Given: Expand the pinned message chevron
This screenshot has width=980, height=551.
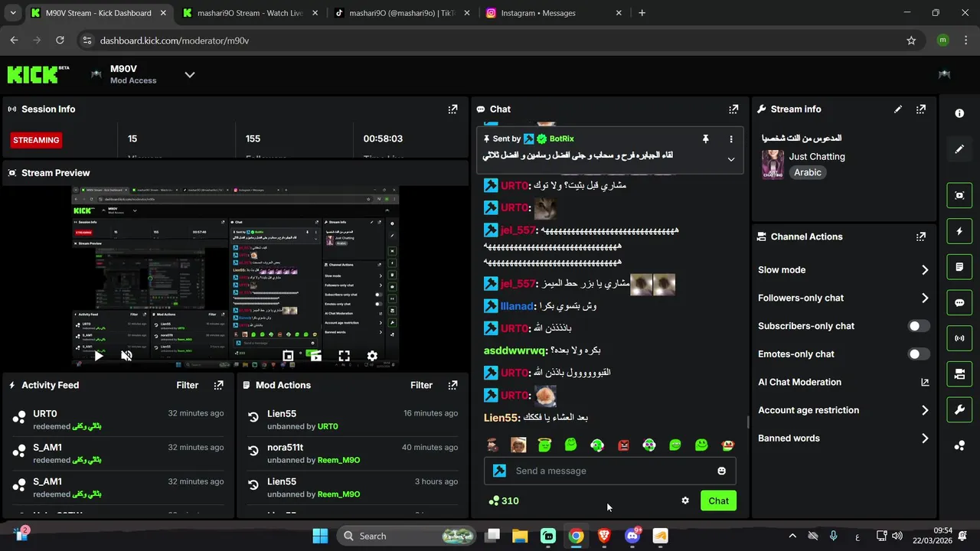Looking at the screenshot, I should coord(731,159).
